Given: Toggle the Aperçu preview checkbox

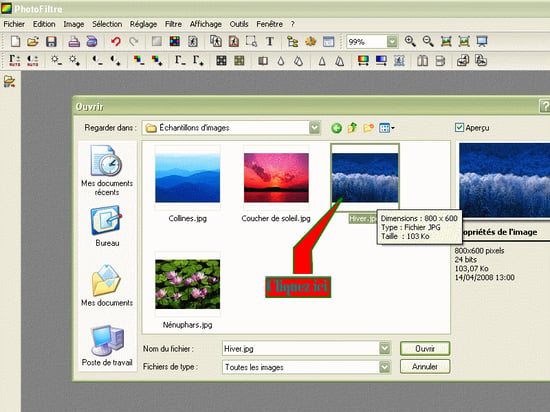Looking at the screenshot, I should [x=460, y=128].
